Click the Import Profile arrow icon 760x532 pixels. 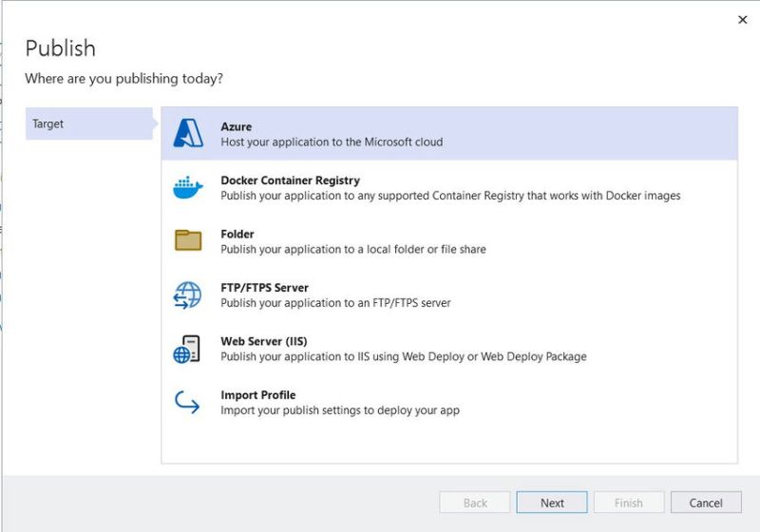point(187,402)
